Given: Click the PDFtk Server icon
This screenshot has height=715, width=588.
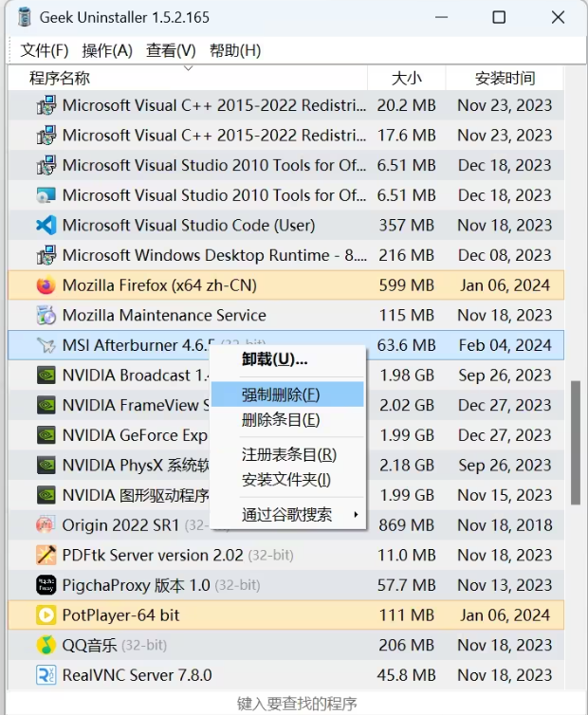Looking at the screenshot, I should coord(46,556).
